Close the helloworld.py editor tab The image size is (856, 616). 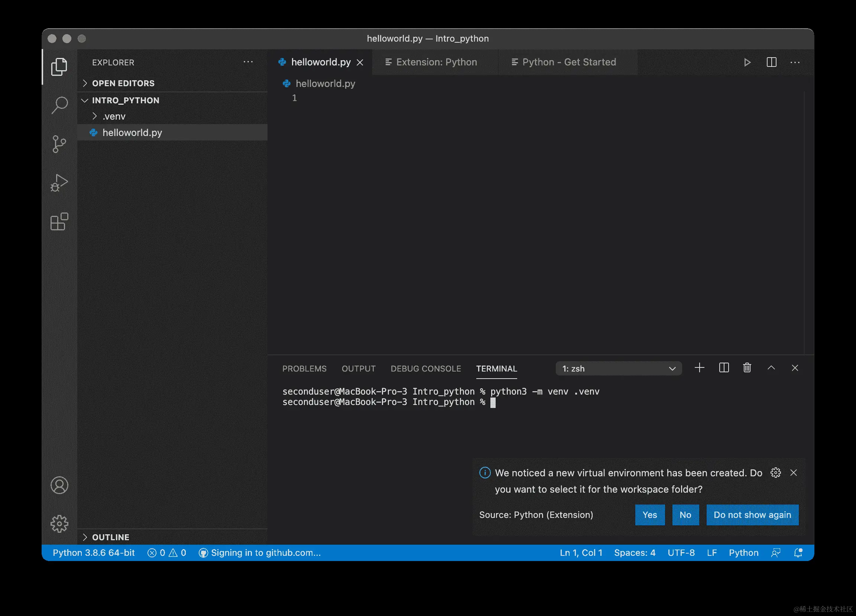point(360,63)
